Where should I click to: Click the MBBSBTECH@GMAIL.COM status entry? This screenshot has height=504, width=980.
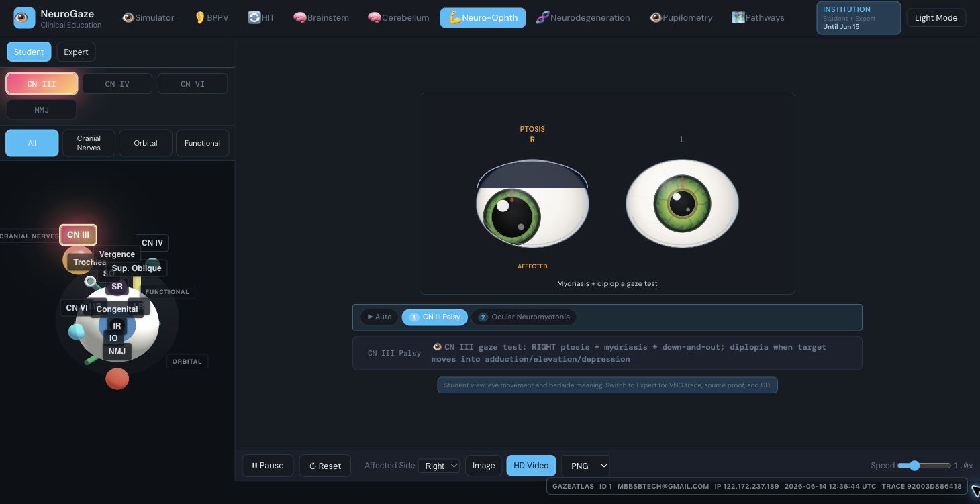click(x=663, y=486)
